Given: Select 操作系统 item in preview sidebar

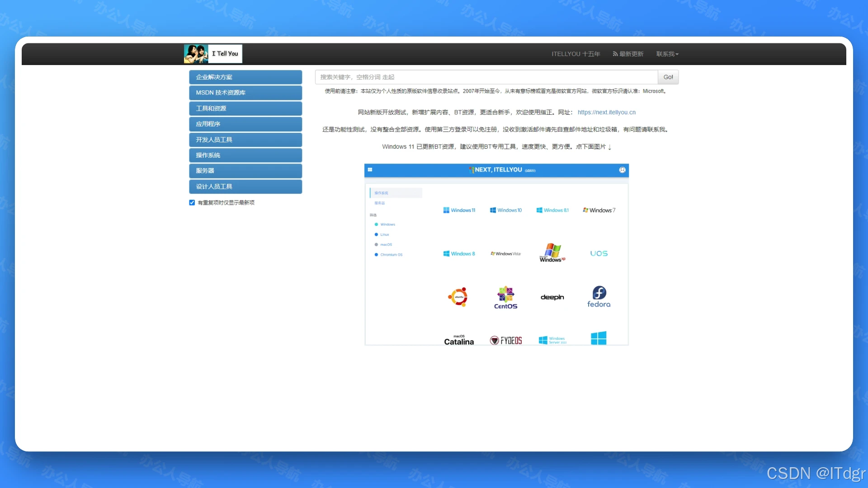Looking at the screenshot, I should click(x=396, y=193).
